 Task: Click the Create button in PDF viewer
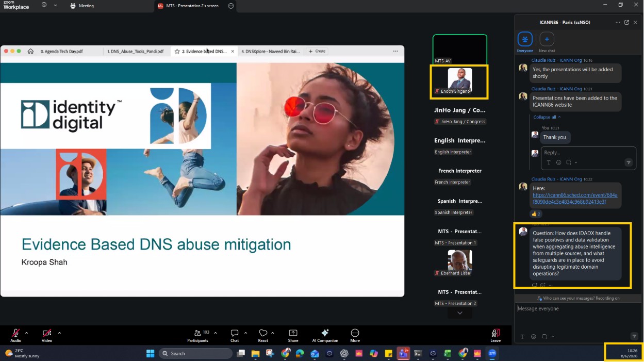tap(317, 51)
